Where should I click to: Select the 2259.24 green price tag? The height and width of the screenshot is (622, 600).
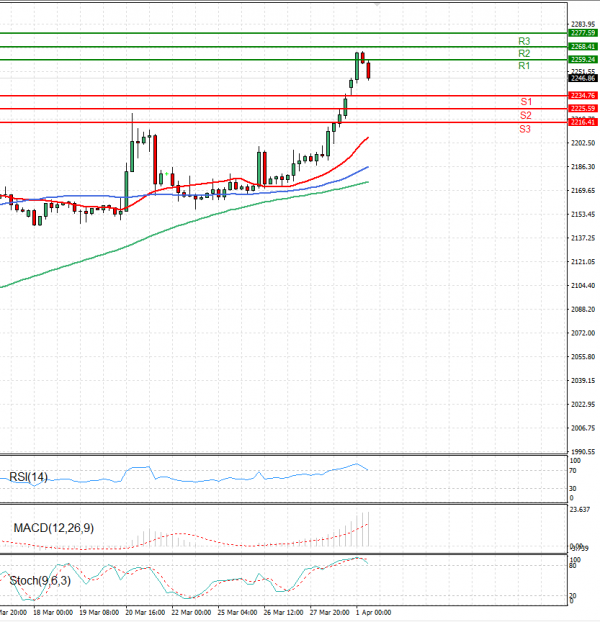point(583,59)
